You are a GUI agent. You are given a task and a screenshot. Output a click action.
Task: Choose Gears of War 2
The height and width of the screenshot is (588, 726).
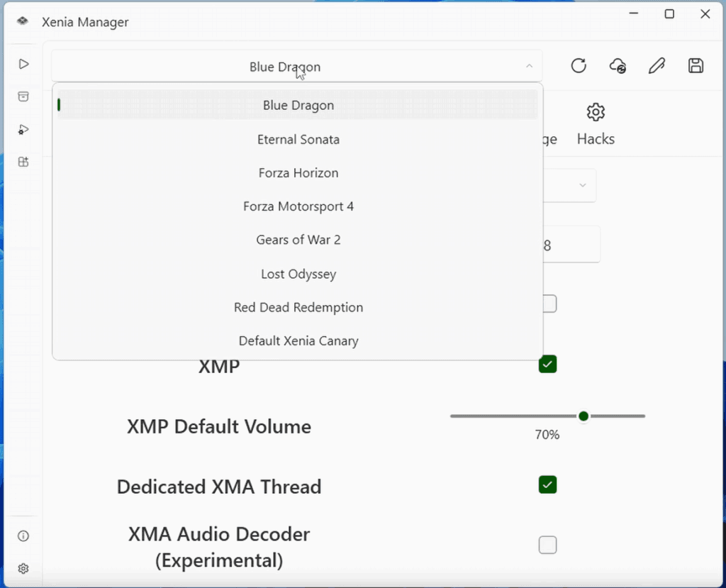click(x=298, y=240)
